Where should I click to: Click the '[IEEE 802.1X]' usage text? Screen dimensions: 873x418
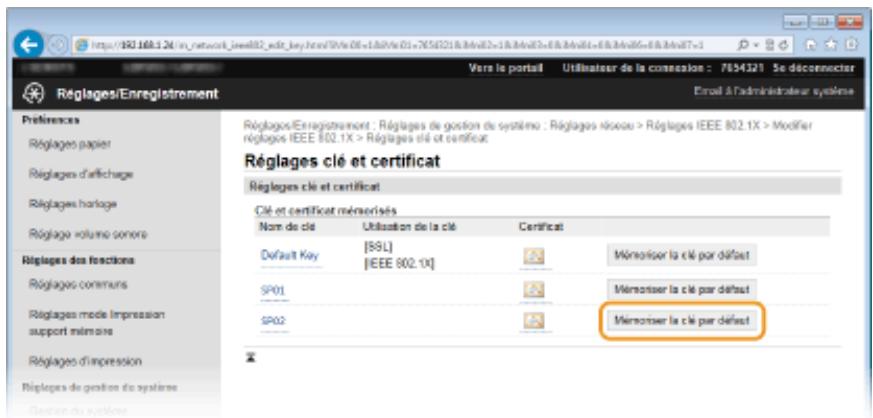399,264
